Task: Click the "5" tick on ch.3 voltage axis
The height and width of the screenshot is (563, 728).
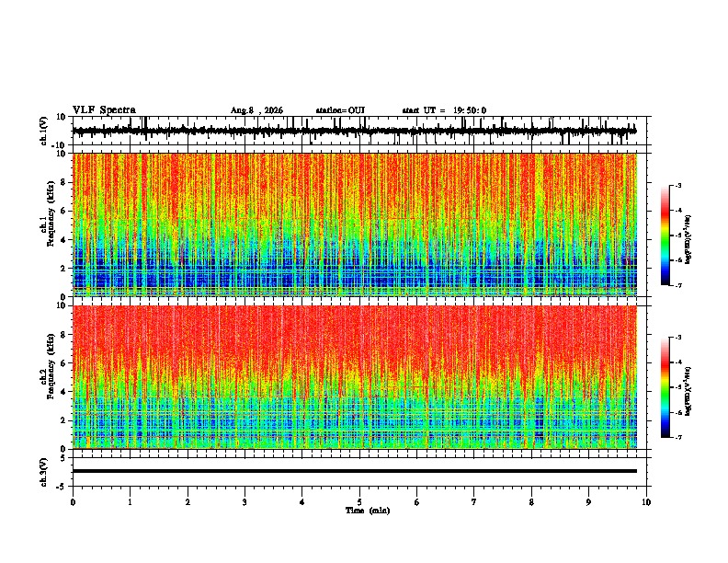Action: pos(63,458)
